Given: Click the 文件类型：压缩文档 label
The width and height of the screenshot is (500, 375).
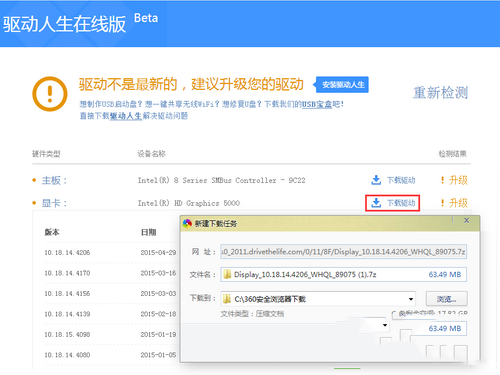Looking at the screenshot, I should (x=252, y=314).
